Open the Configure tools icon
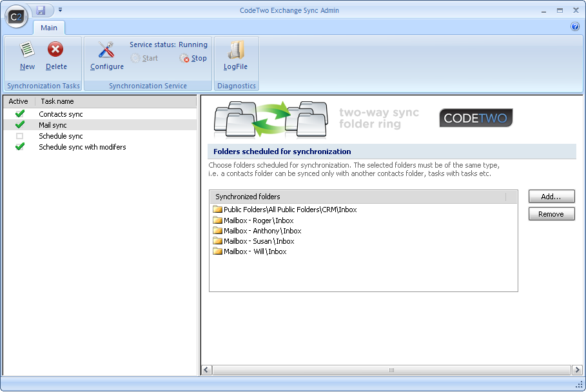The width and height of the screenshot is (586, 392). pyautogui.click(x=106, y=50)
